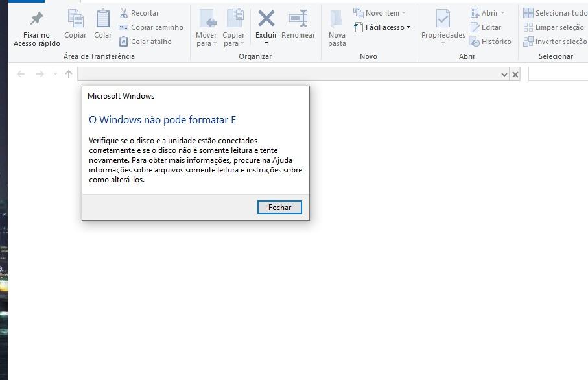Expand the Propriedades dropdown arrow
The height and width of the screenshot is (380, 588).
click(x=443, y=43)
